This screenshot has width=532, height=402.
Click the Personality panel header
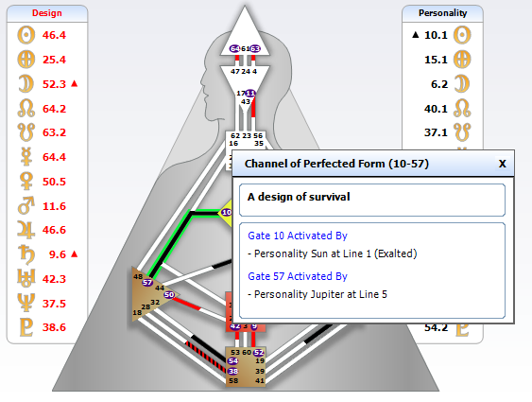[442, 13]
